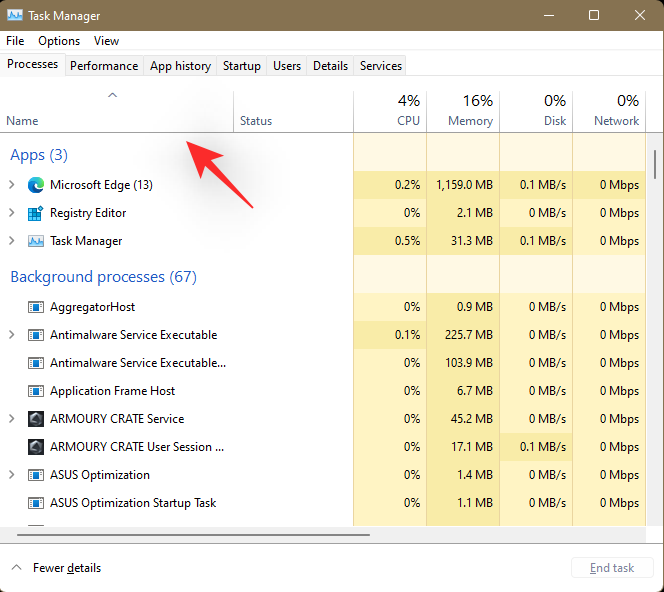This screenshot has width=664, height=592.
Task: Click the ARMOURY CRATE Service icon
Action: [36, 419]
